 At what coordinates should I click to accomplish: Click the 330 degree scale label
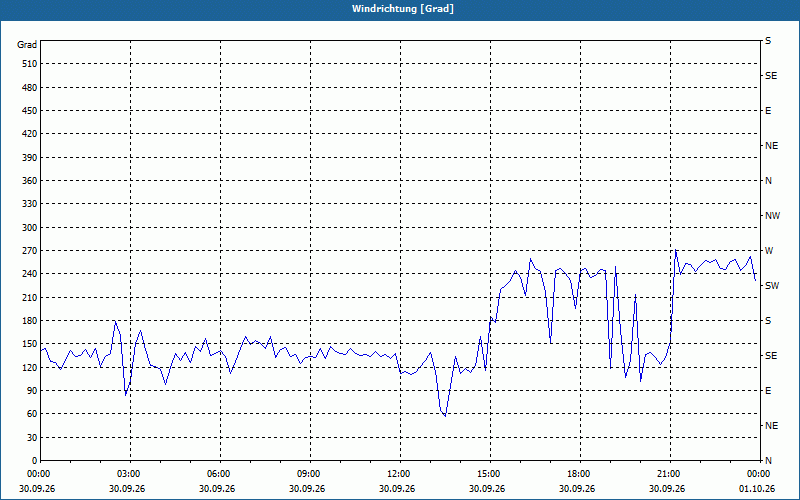[30, 204]
